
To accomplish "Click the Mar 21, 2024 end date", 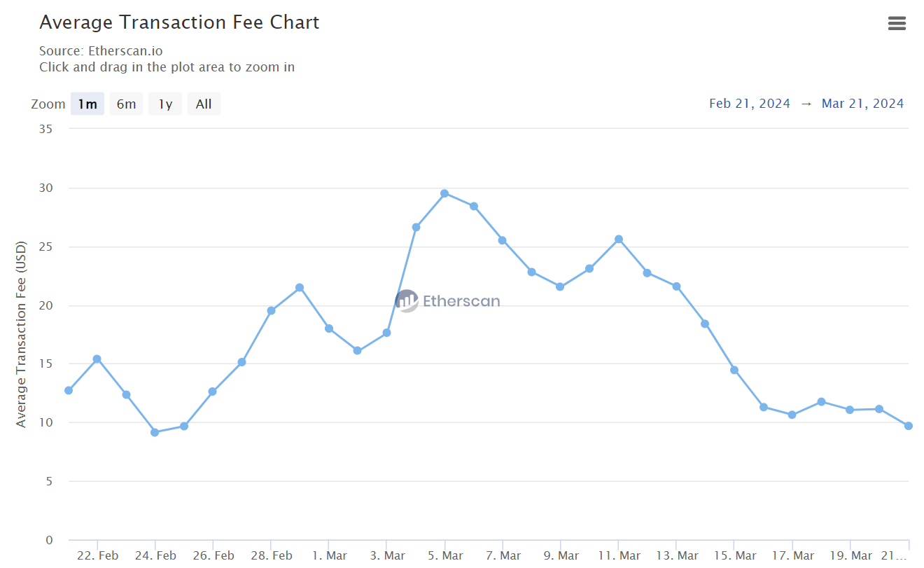I will pyautogui.click(x=862, y=103).
